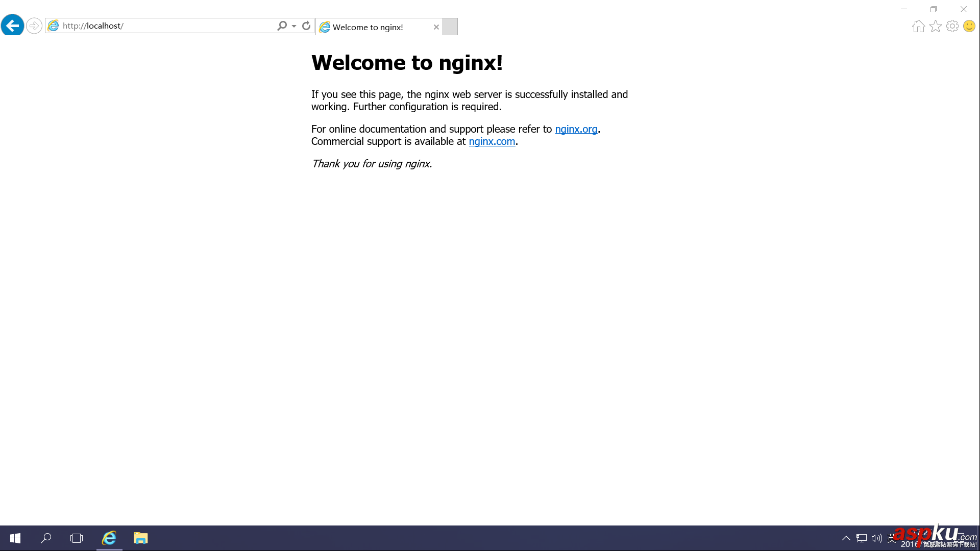The image size is (980, 551).
Task: Follow the nginx.org link
Action: (x=576, y=129)
